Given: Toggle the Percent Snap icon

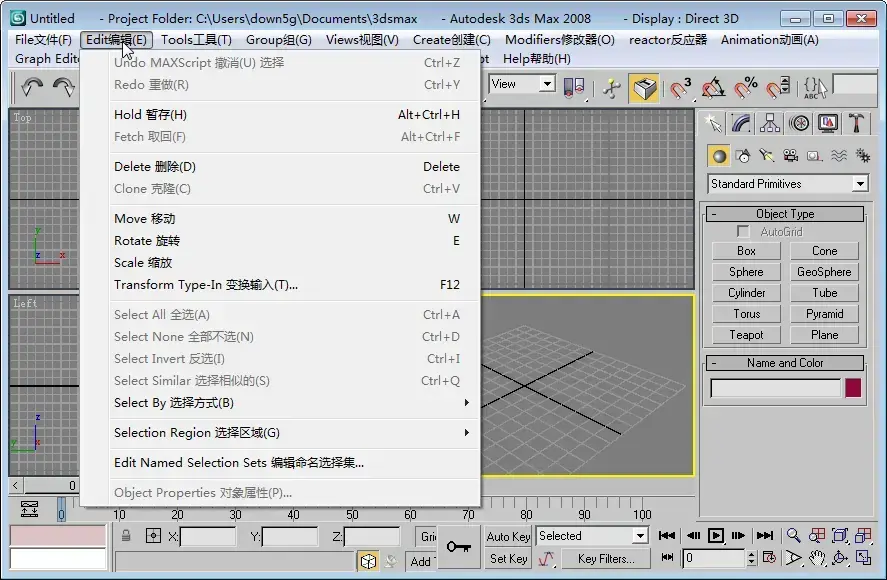Looking at the screenshot, I should pyautogui.click(x=746, y=88).
